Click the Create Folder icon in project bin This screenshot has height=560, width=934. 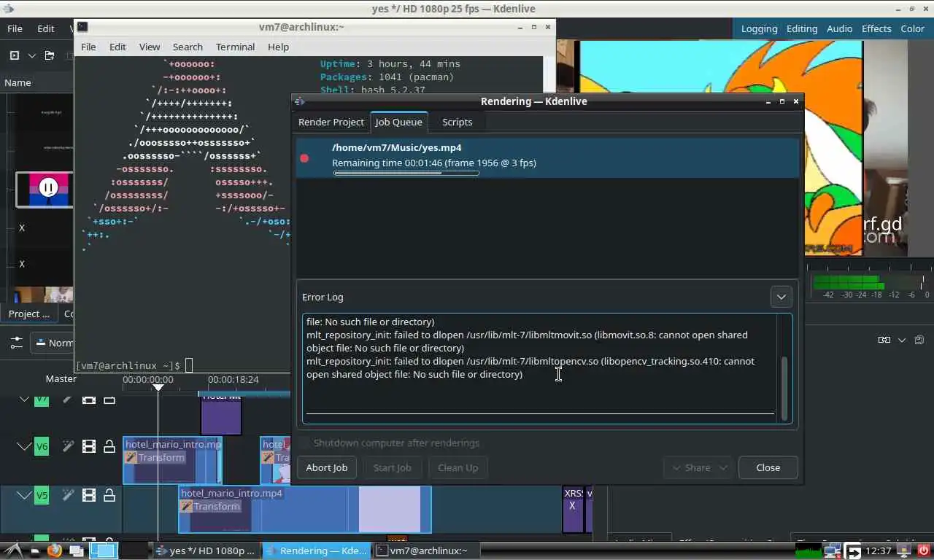click(50, 55)
